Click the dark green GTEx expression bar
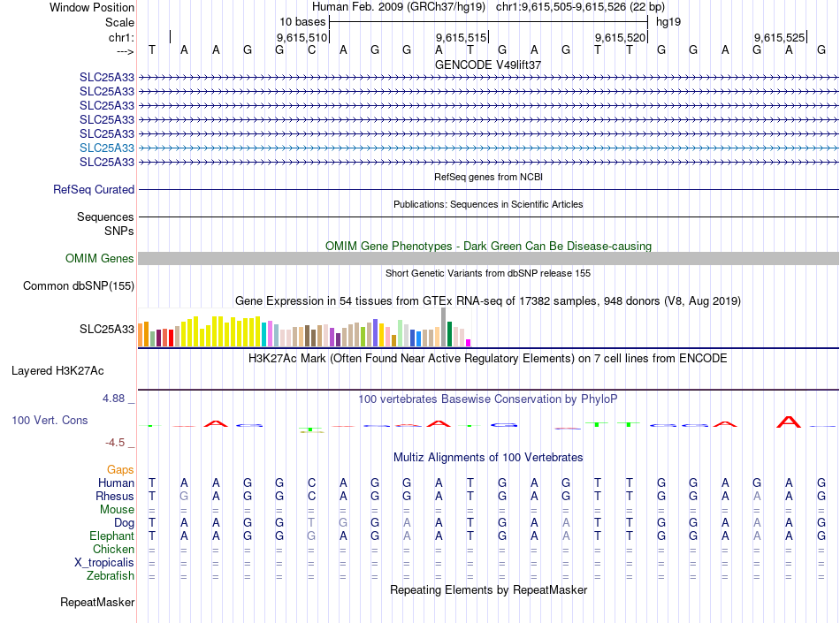Screen dimensions: 840x623 449,334
